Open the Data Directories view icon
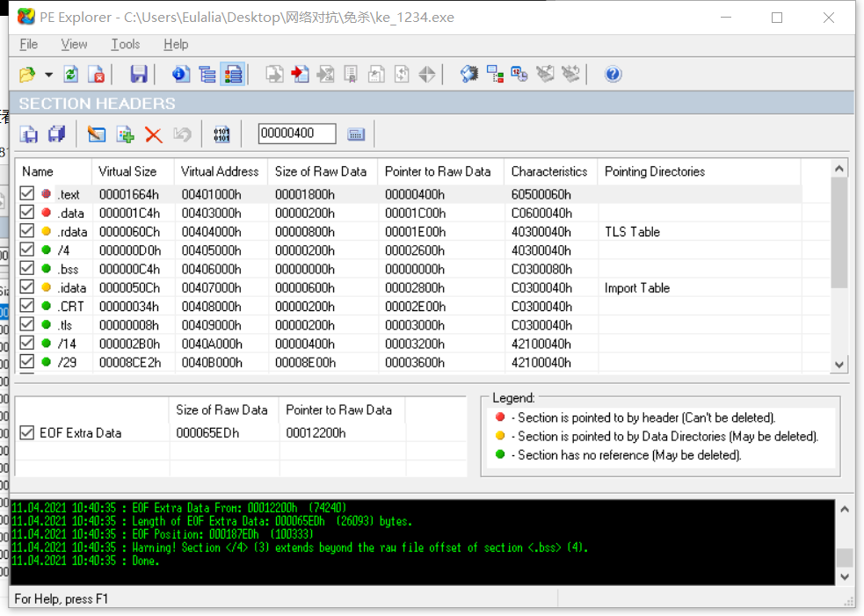The image size is (864, 616). 207,75
